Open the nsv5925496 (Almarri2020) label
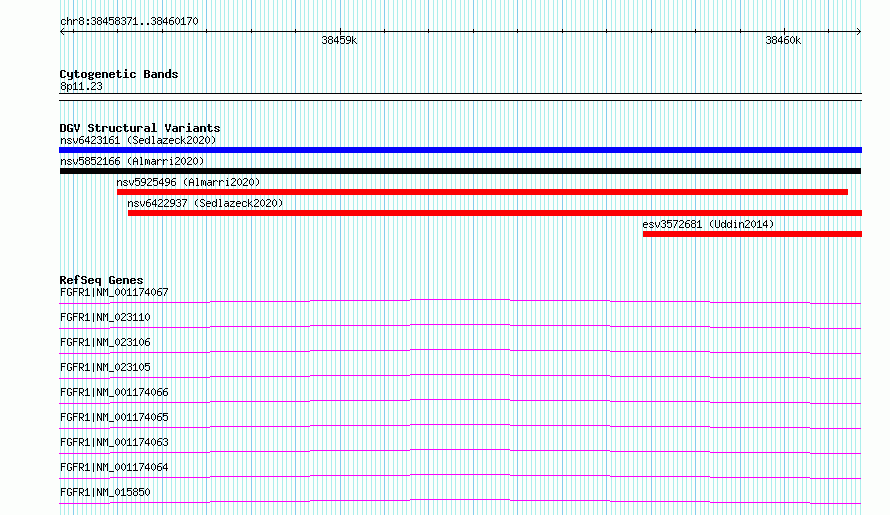The width and height of the screenshot is (890, 515). 188,182
